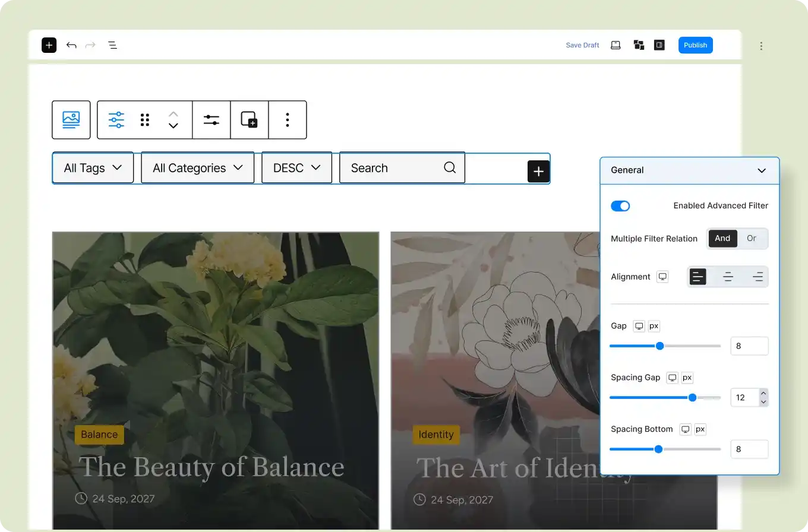Viewport: 808px width, 532px height.
Task: Open the All Categories dropdown
Action: [197, 168]
